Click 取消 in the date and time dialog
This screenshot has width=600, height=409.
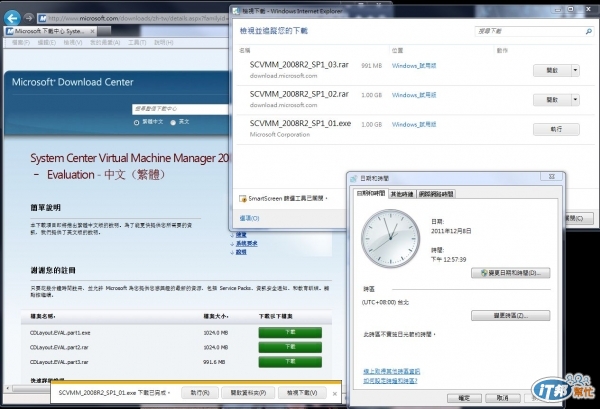point(502,398)
